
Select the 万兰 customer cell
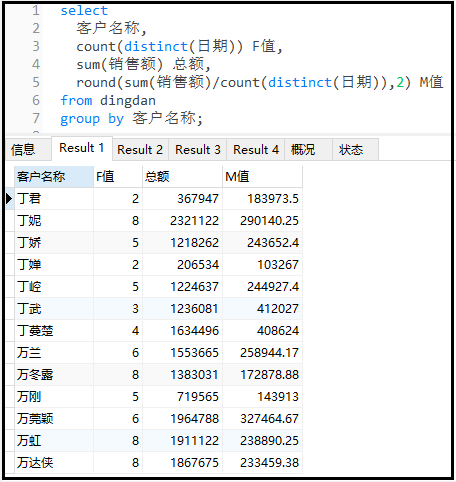click(54, 353)
